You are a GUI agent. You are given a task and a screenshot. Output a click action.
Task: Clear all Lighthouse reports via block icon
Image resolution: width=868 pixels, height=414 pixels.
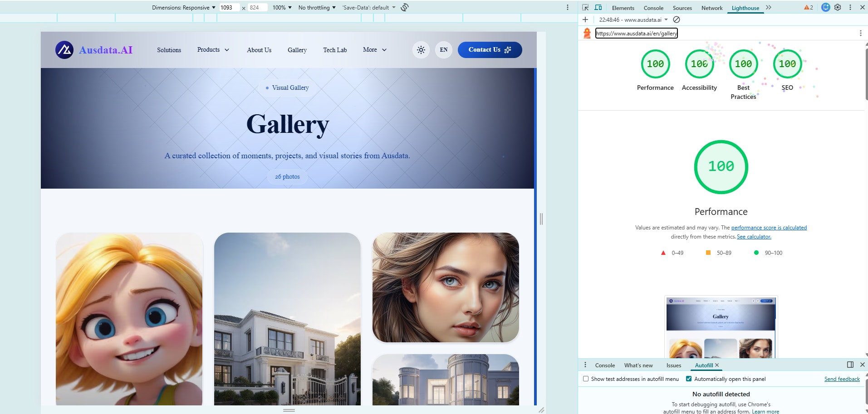click(677, 19)
